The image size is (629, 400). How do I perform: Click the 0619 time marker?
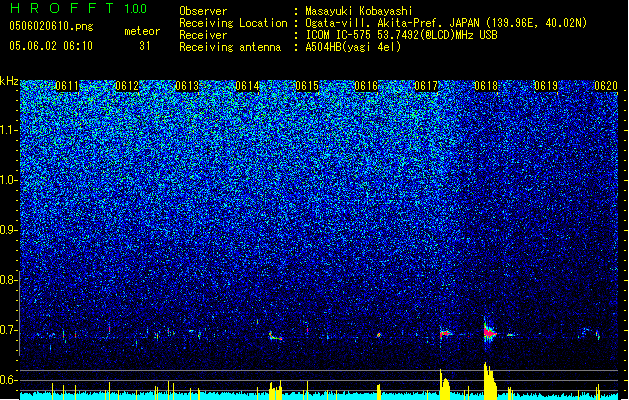pos(546,86)
